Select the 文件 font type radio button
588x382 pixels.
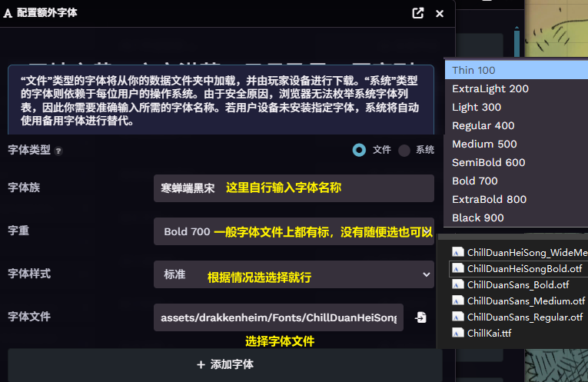coord(359,150)
